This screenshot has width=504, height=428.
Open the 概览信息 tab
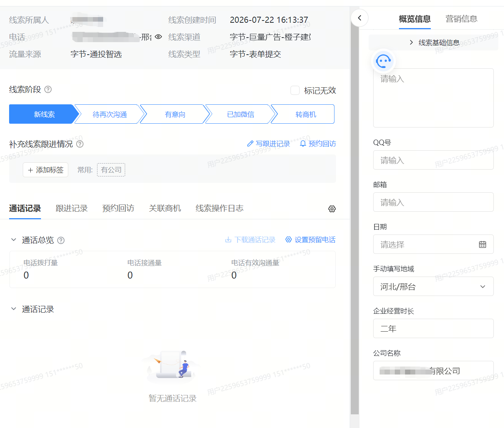pos(415,19)
